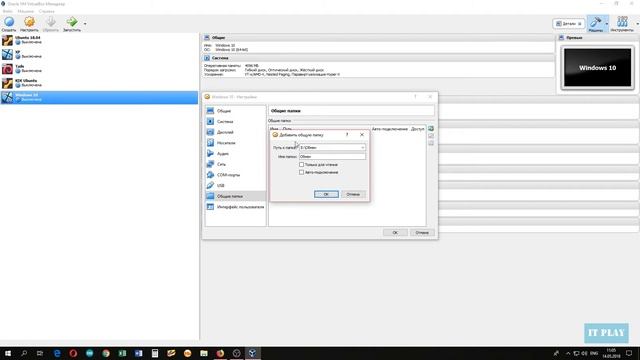640x360 pixels.
Task: Open Firefox from taskbar
Action: coord(220,353)
